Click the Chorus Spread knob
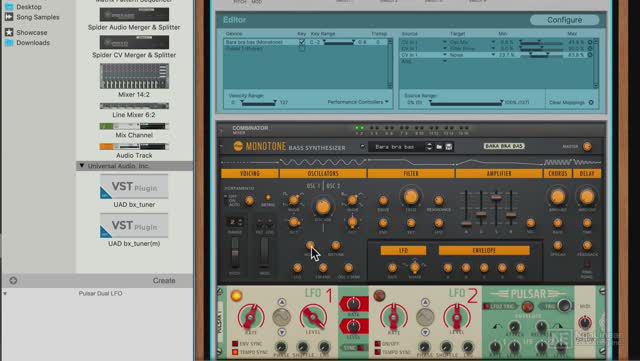 click(558, 245)
